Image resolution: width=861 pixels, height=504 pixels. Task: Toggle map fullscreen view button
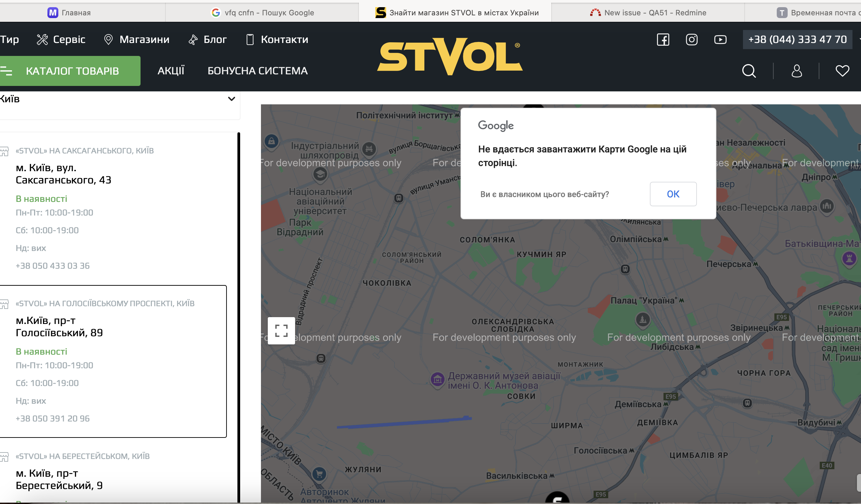tap(281, 330)
